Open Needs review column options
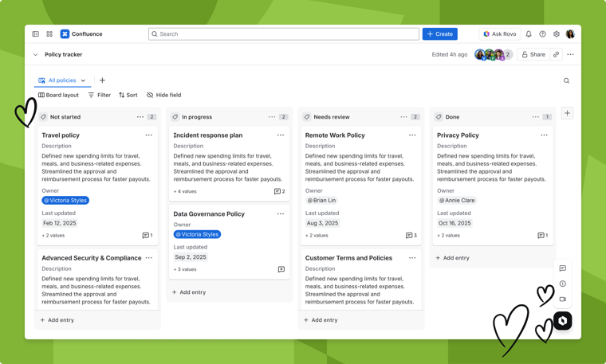Image resolution: width=606 pixels, height=364 pixels. (x=403, y=117)
